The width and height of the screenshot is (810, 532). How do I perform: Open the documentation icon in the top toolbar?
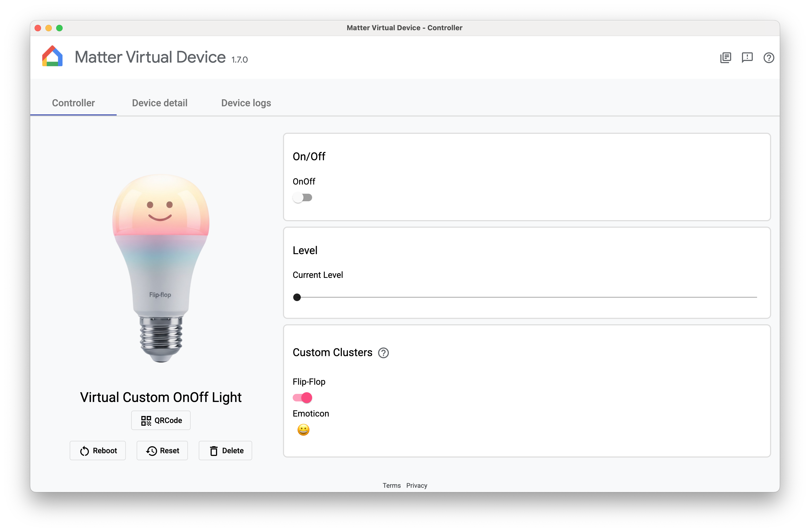(725, 58)
